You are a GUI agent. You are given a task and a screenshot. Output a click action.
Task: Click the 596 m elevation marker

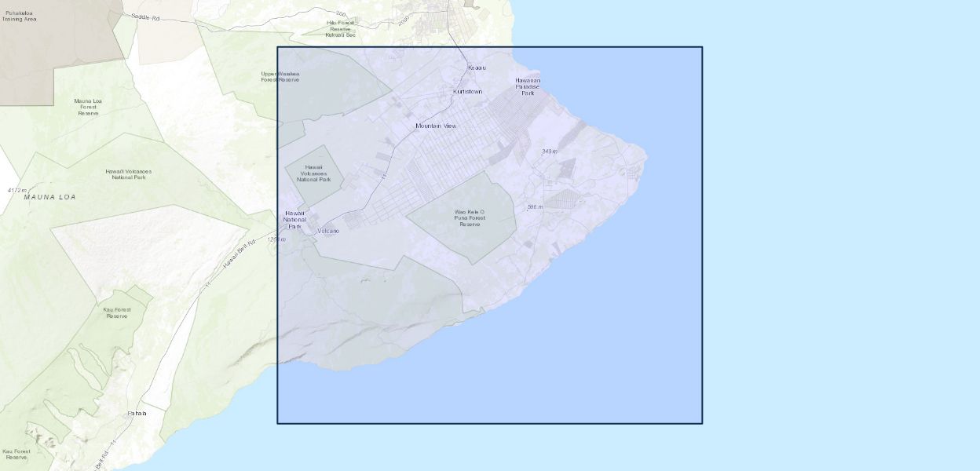click(535, 207)
